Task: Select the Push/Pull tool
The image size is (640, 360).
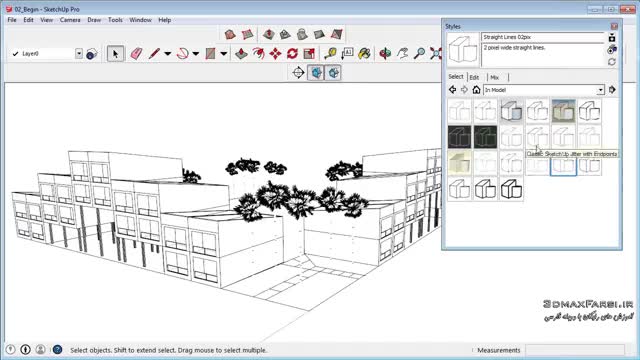Action: tap(241, 53)
